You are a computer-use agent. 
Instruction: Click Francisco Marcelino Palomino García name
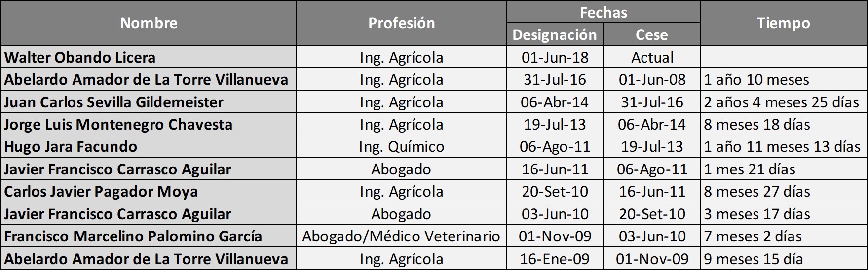click(x=133, y=236)
